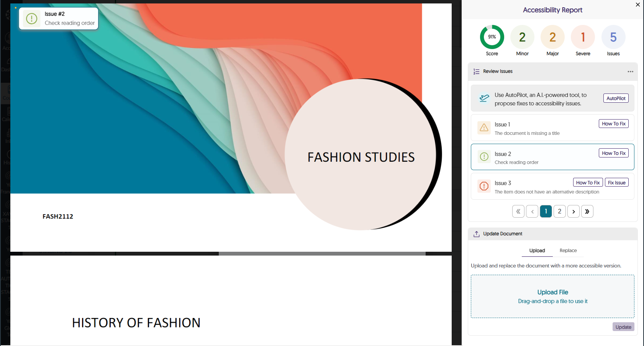The width and height of the screenshot is (644, 346).
Task: Select the Upload tab
Action: point(537,251)
